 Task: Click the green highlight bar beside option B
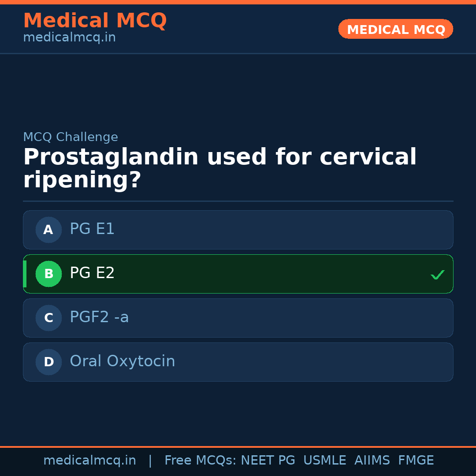click(25, 274)
